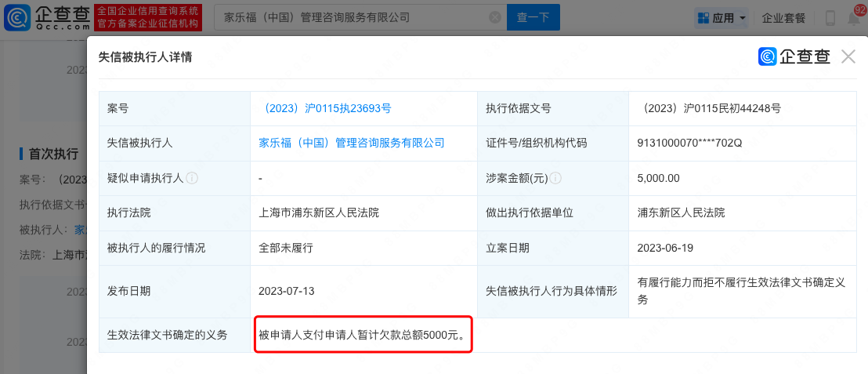Click the code 9131000070****702Q
868x374 pixels.
689,143
